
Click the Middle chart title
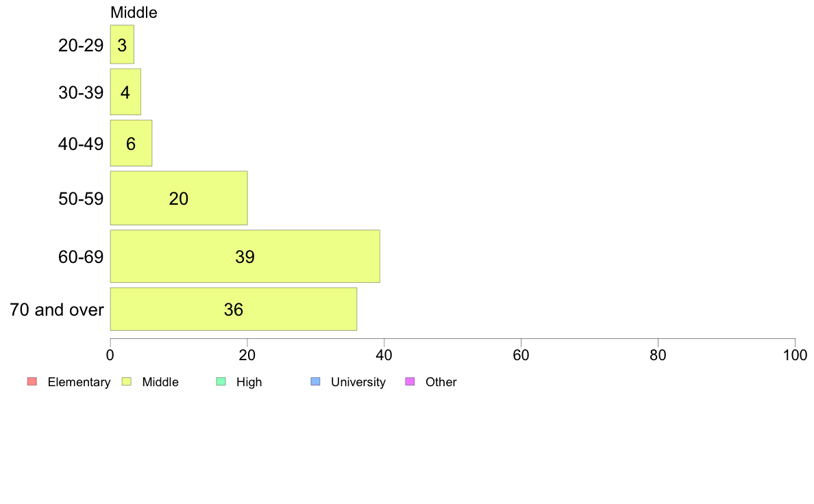coord(134,12)
